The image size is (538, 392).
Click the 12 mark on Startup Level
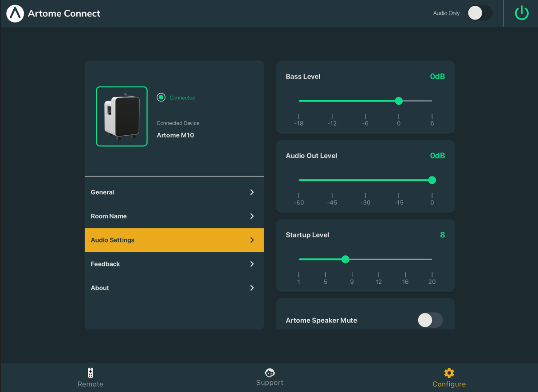379,282
